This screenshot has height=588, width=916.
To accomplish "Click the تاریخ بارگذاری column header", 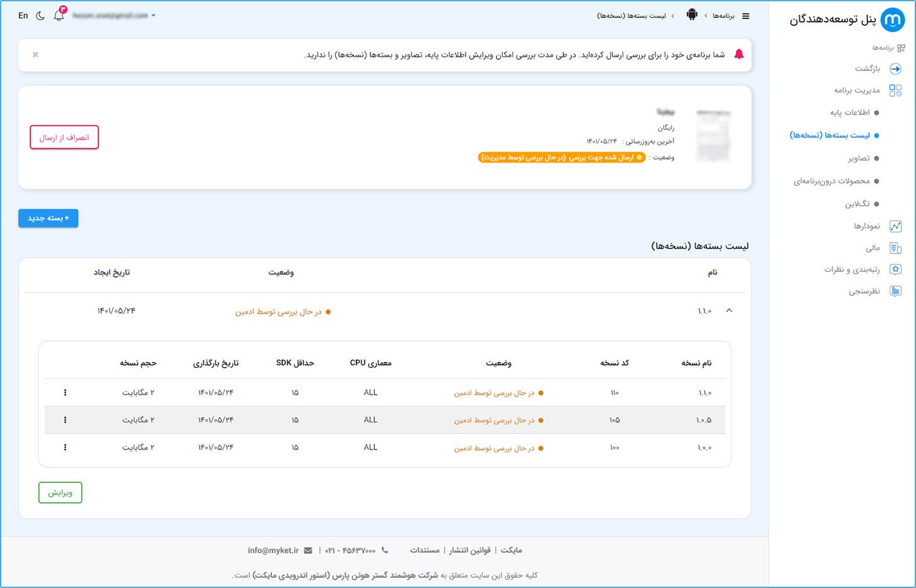I will click(215, 363).
